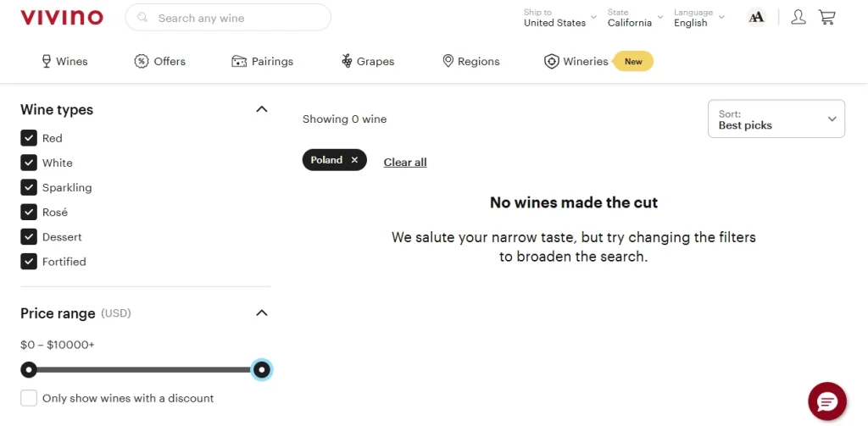The height and width of the screenshot is (426, 868).
Task: Click the Showing 0 wine text
Action: [x=345, y=119]
